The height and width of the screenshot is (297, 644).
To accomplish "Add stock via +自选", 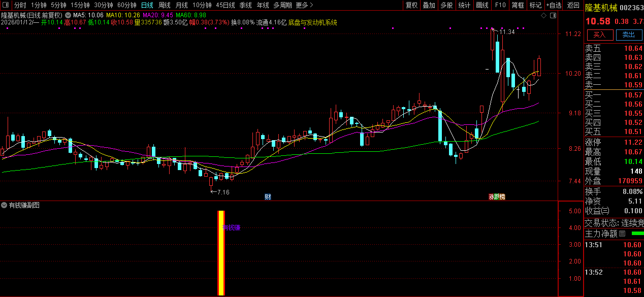I will [554, 5].
